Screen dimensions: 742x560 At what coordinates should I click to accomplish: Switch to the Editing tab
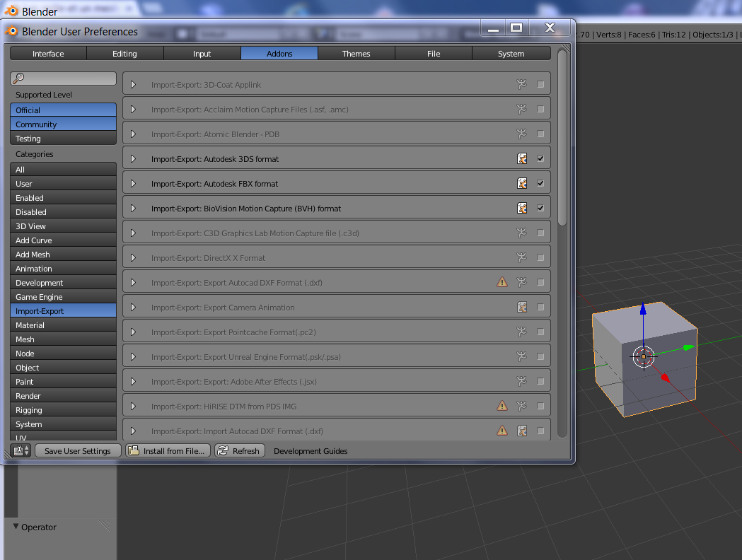point(125,54)
